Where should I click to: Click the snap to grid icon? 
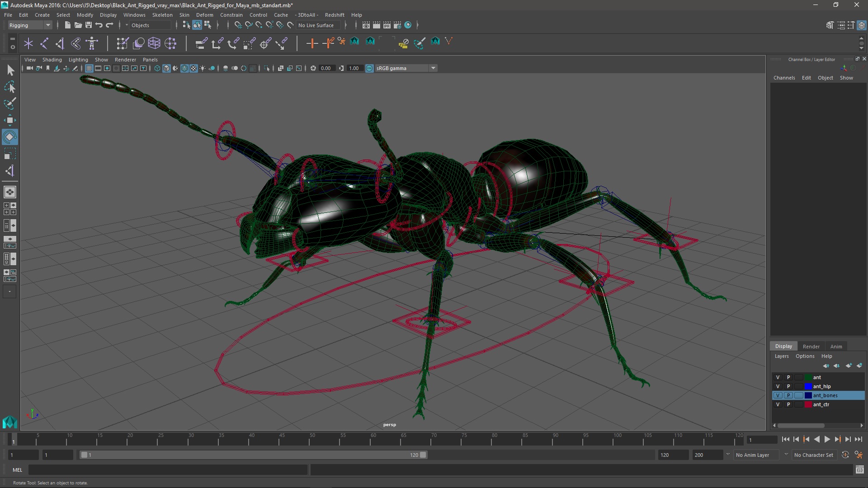point(238,25)
